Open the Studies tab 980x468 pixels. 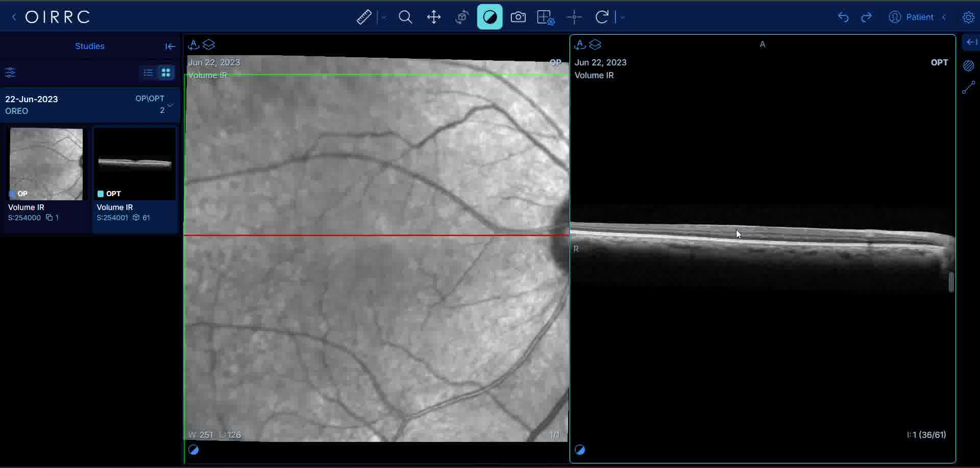pyautogui.click(x=90, y=46)
